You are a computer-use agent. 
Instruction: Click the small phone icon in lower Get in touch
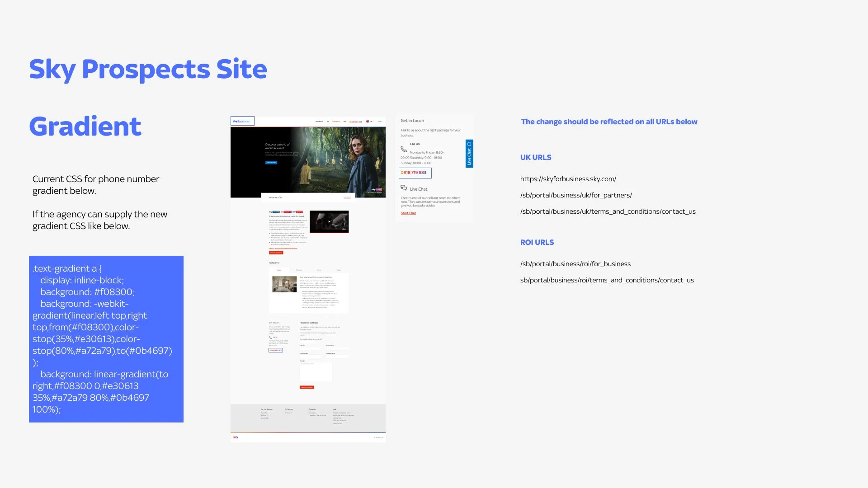pyautogui.click(x=270, y=338)
